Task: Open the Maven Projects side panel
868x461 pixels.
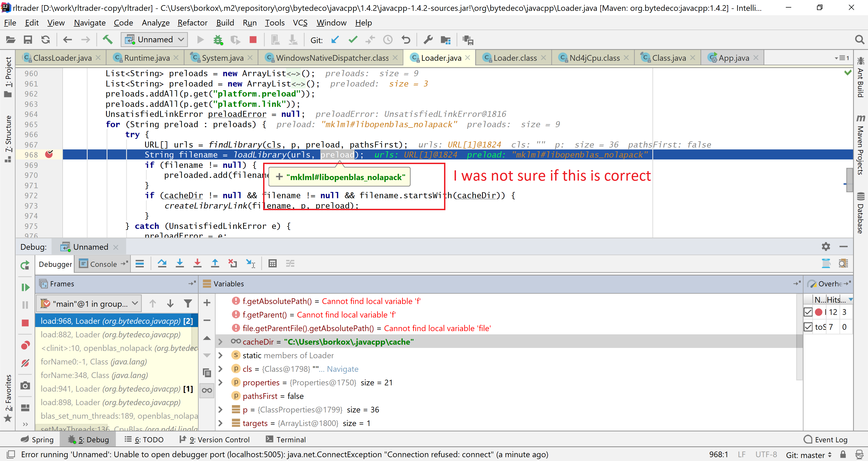Action: (860, 145)
